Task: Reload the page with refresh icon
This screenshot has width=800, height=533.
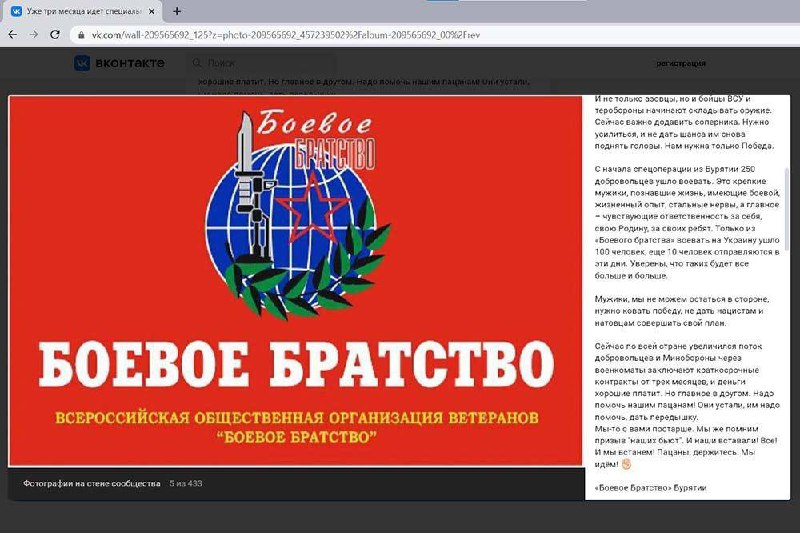Action: (55, 34)
